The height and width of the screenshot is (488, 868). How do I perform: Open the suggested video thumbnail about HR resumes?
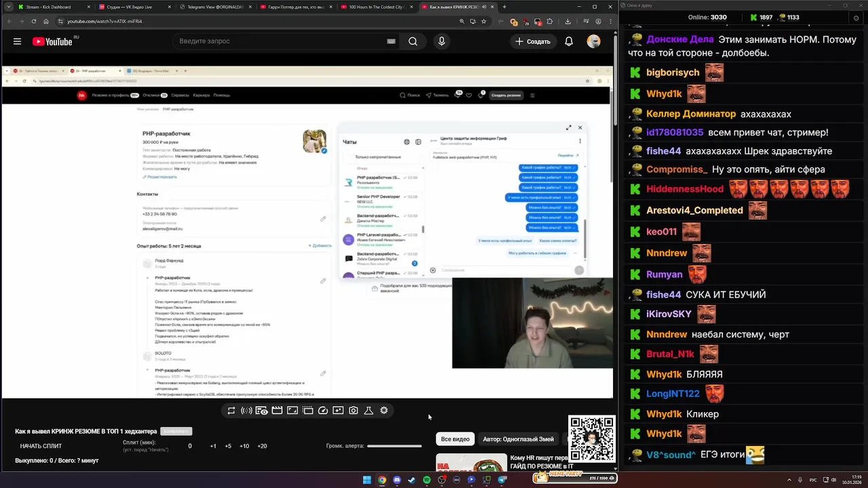[471, 462]
